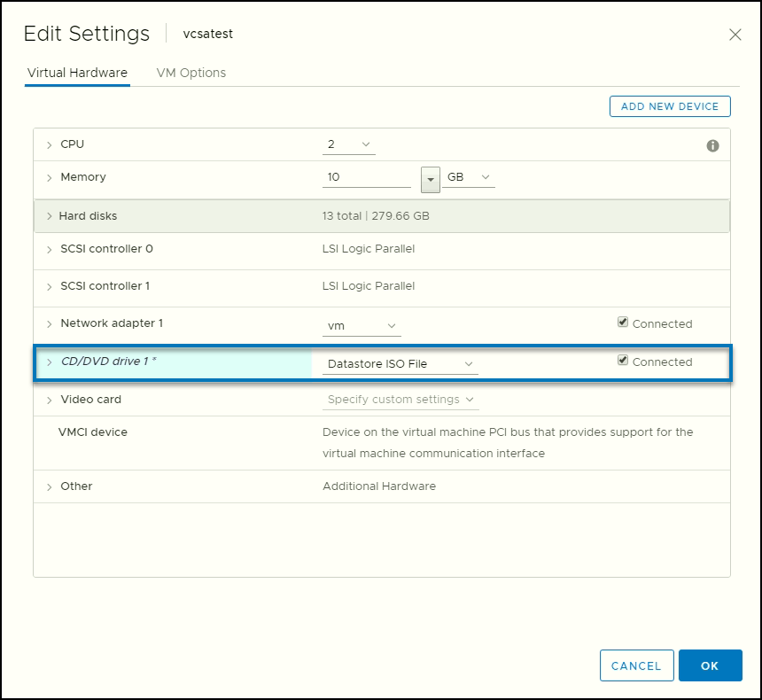
Task: Expand Network adapter 1
Action: coord(51,323)
